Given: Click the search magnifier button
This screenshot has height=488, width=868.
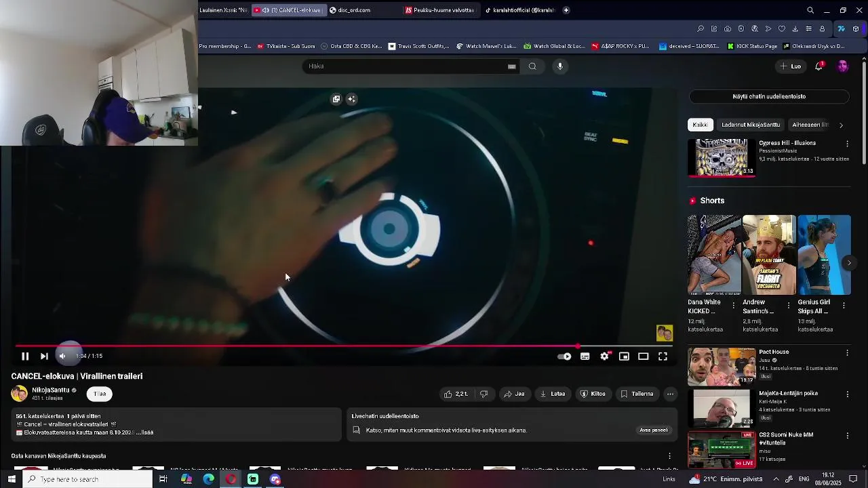Looking at the screenshot, I should pos(532,66).
